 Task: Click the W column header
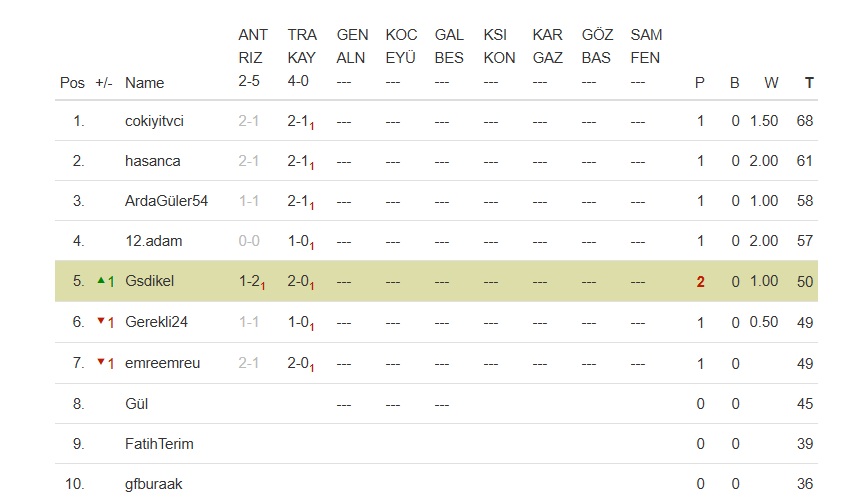coord(771,83)
